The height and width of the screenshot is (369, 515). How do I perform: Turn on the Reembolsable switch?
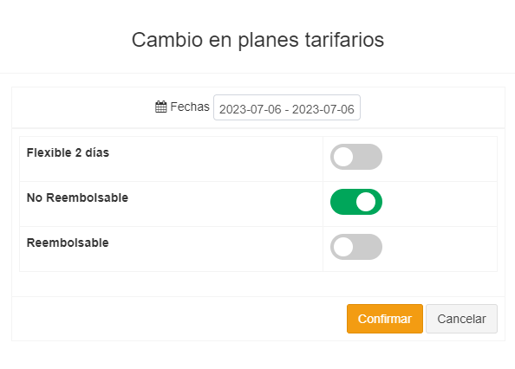pos(356,247)
